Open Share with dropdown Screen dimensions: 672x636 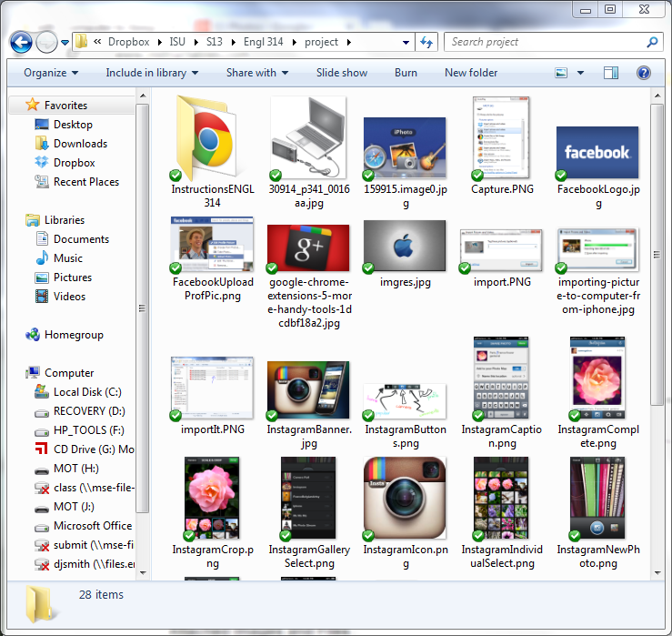[x=257, y=73]
